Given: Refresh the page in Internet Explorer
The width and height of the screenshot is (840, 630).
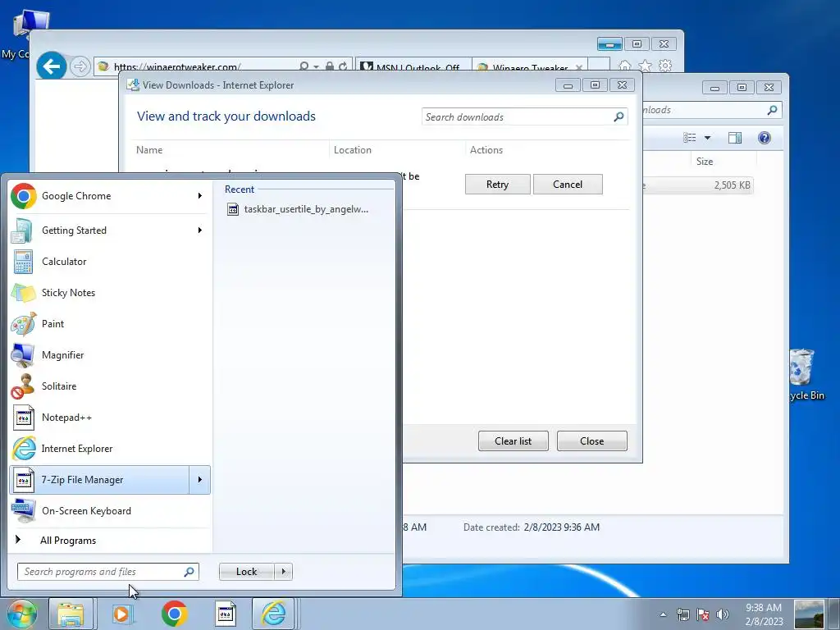Looking at the screenshot, I should pyautogui.click(x=343, y=66).
